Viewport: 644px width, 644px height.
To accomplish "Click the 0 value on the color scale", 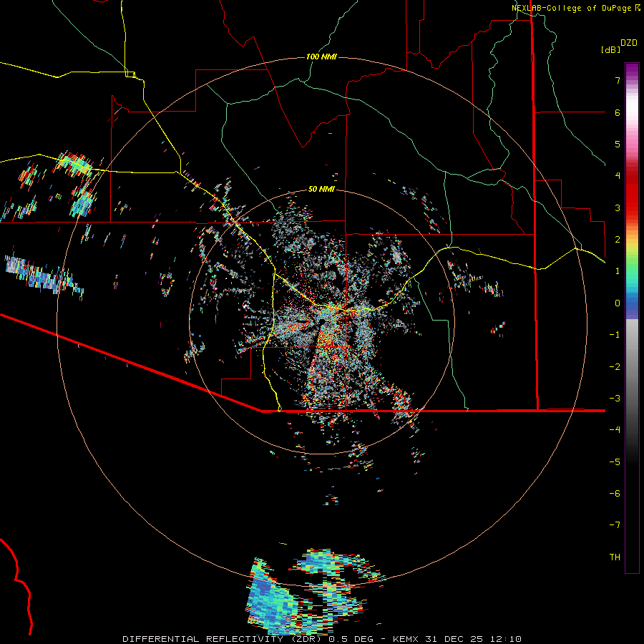I will click(x=618, y=303).
